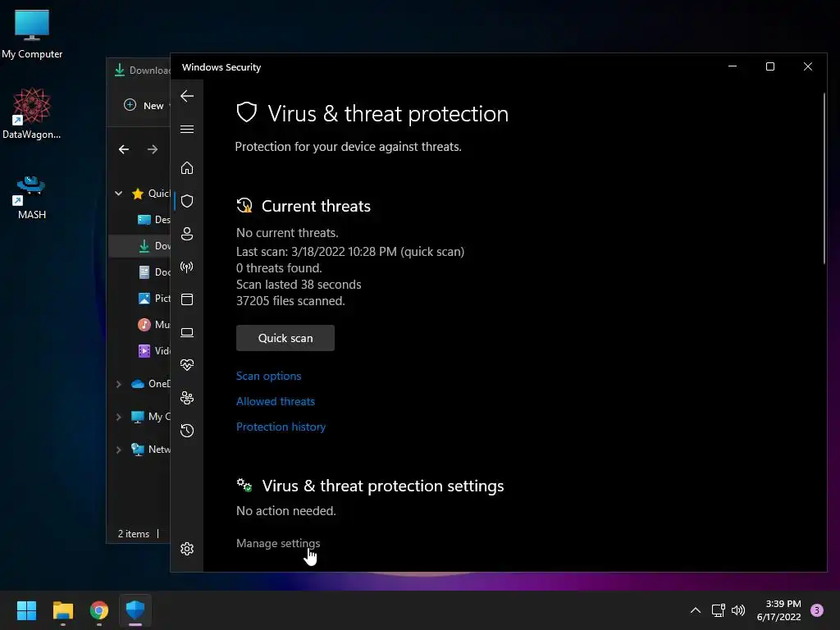Open Windows Security settings gear
The image size is (840, 630).
187,549
